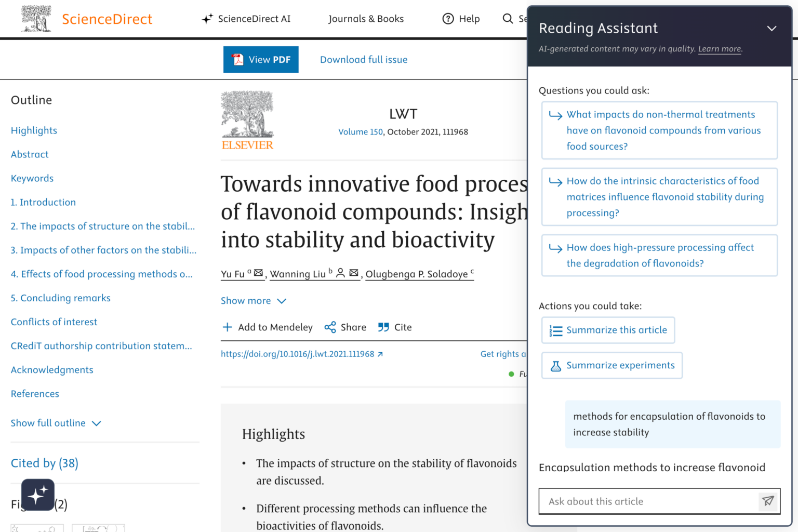Screen dimensions: 798x532
Task: Click the Help question mark icon
Action: click(x=448, y=19)
